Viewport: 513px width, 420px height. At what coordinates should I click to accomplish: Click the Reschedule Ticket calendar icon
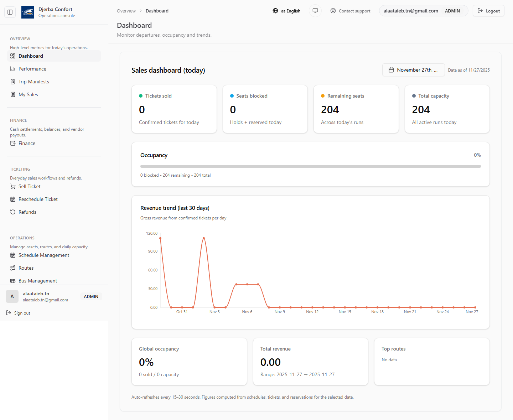pyautogui.click(x=13, y=199)
